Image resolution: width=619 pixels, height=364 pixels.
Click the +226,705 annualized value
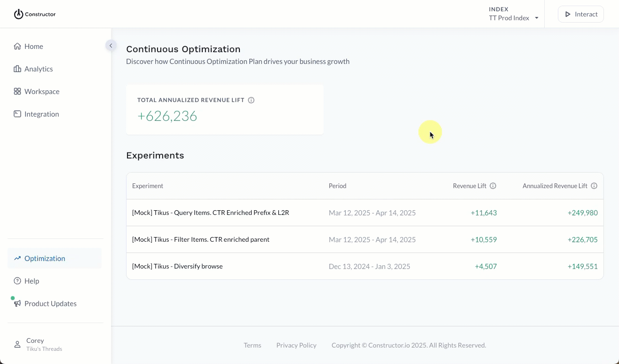click(583, 239)
